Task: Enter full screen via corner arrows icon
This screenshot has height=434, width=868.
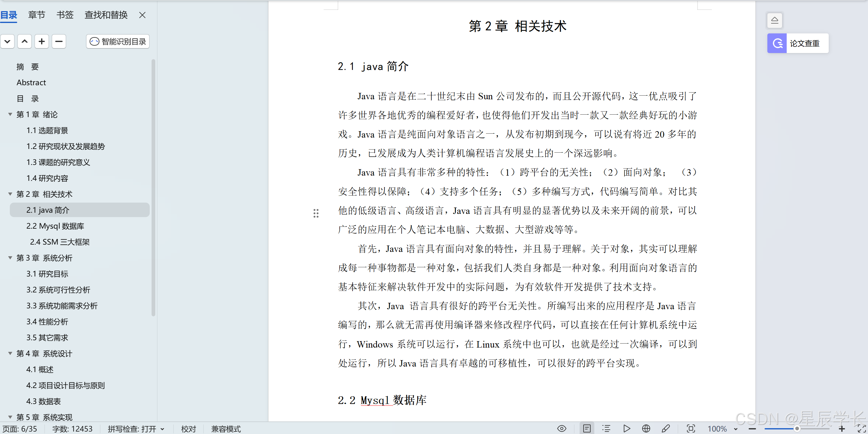Action: pos(861,428)
